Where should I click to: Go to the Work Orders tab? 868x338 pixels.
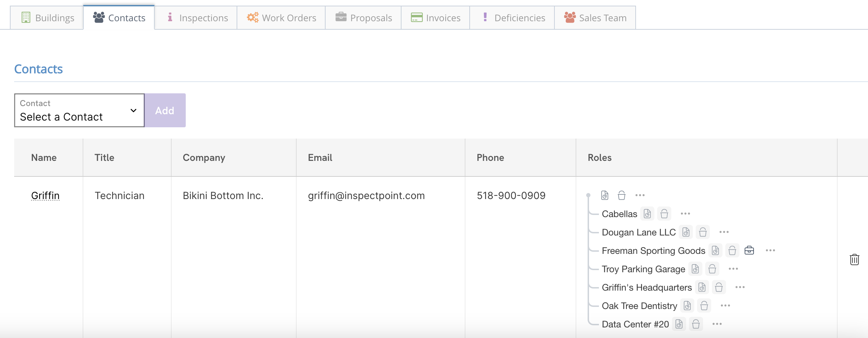(281, 18)
